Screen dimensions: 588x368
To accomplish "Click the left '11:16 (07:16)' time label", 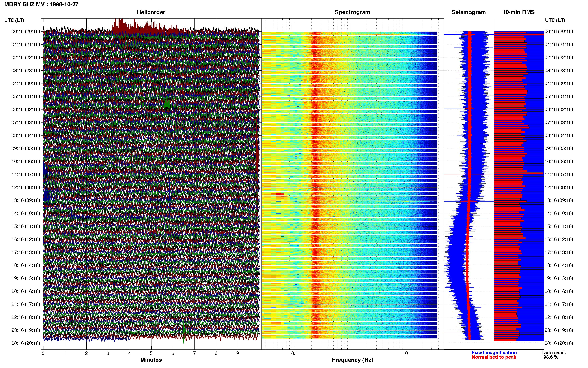I will pos(26,175).
